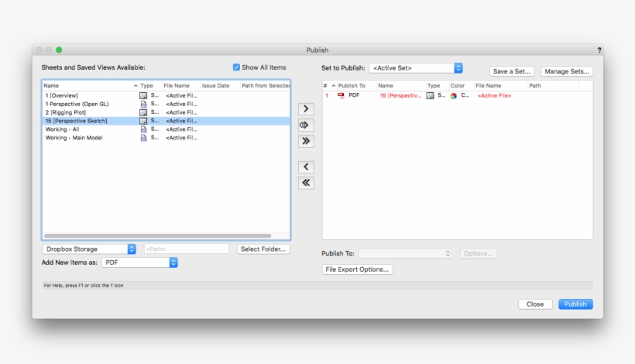
Task: Click the color wheel icon in Color column
Action: click(454, 95)
